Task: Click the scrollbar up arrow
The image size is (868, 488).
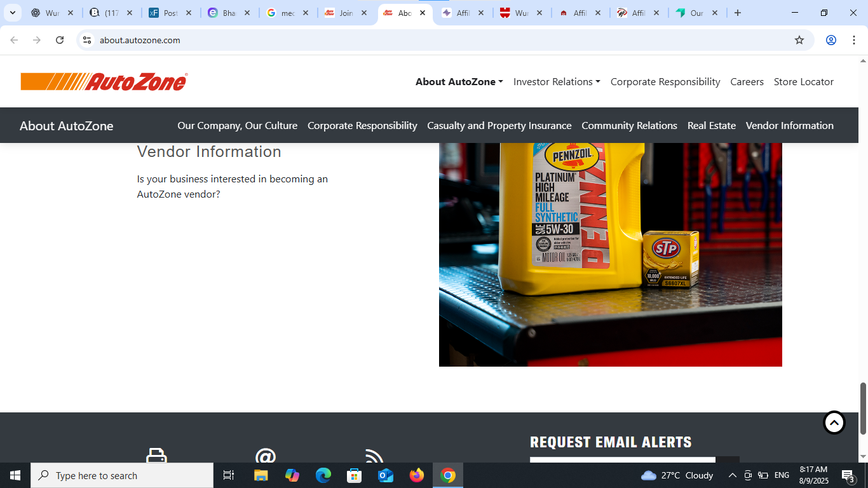Action: [863, 61]
